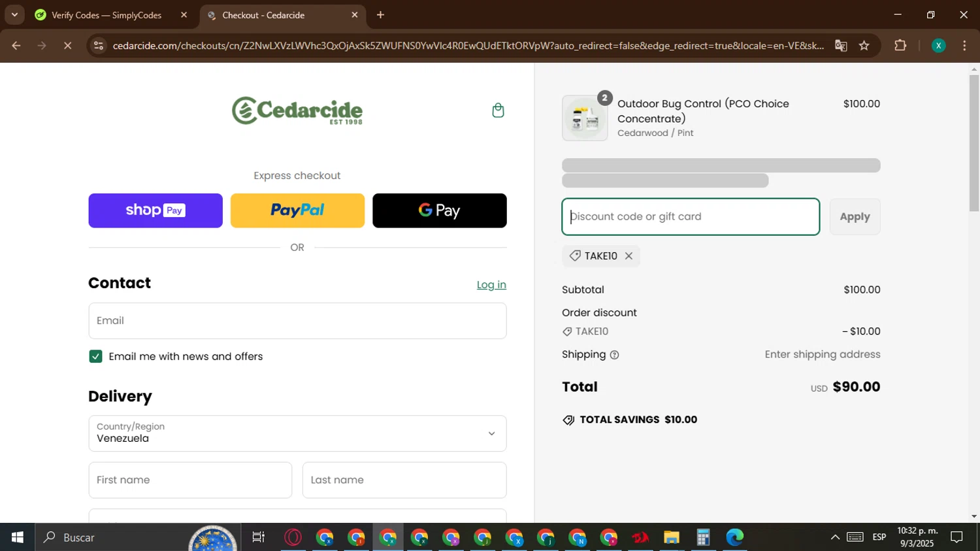Close the Checkout - Cedarcide tab
980x551 pixels.
(x=355, y=15)
